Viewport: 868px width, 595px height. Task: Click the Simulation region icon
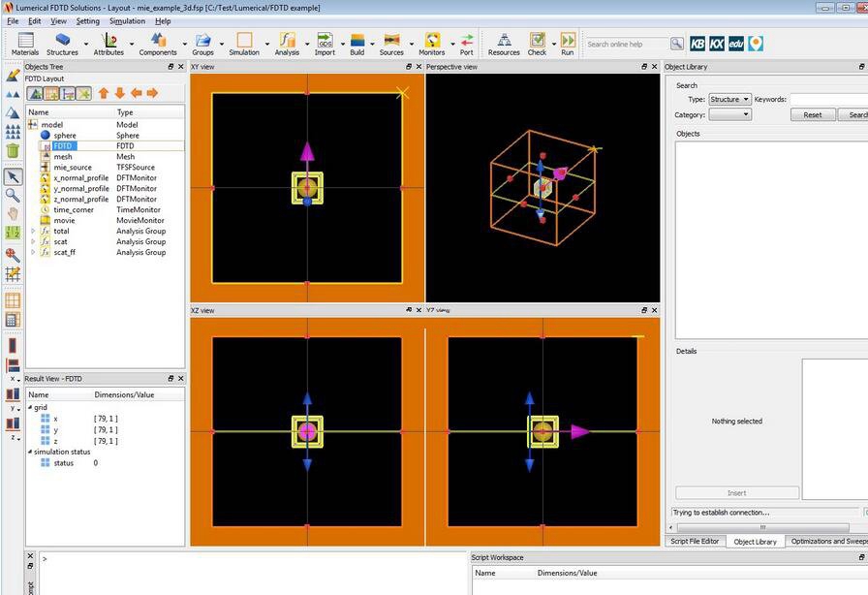click(244, 44)
